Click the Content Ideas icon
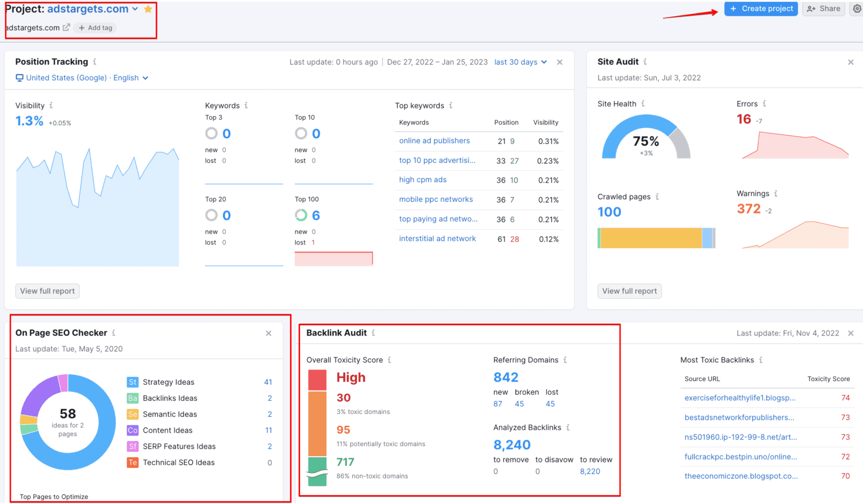 pyautogui.click(x=133, y=430)
